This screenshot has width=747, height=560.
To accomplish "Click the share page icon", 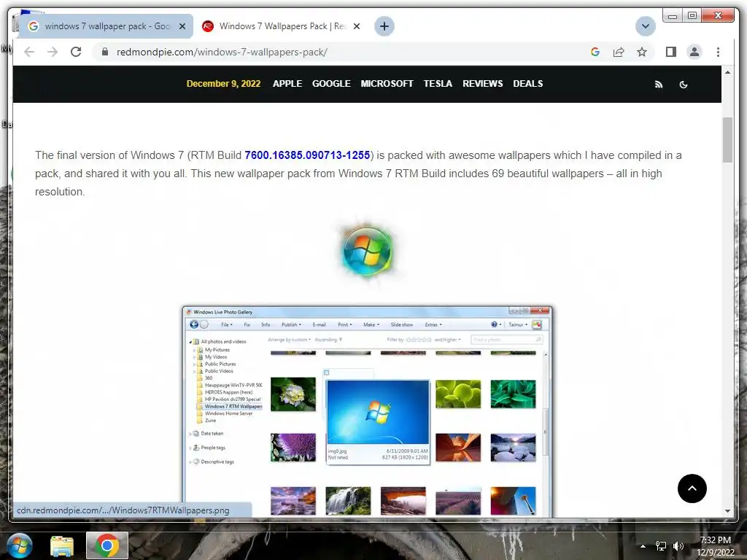I will [619, 52].
